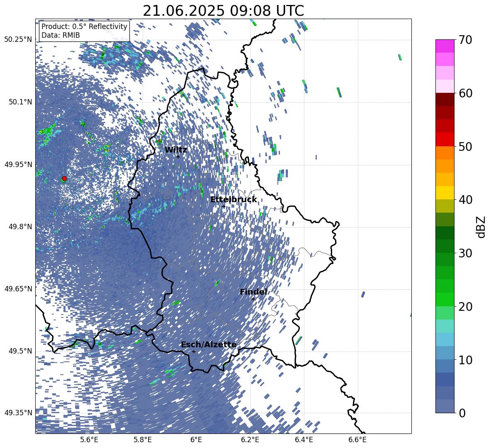This screenshot has height=448, width=491.
Task: Click the Findel cross marker
Action: 253,299
